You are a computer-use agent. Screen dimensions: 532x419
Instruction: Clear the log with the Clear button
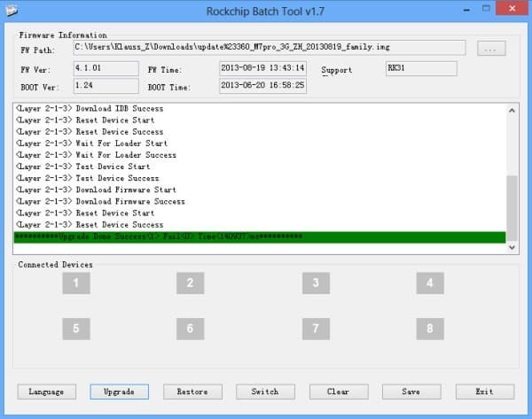pos(339,392)
